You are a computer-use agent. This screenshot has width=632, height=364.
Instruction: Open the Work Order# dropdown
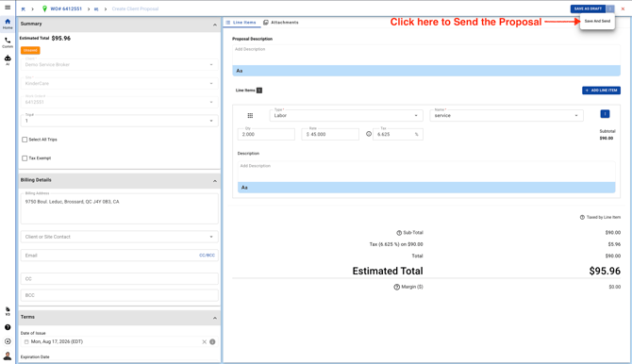(119, 102)
